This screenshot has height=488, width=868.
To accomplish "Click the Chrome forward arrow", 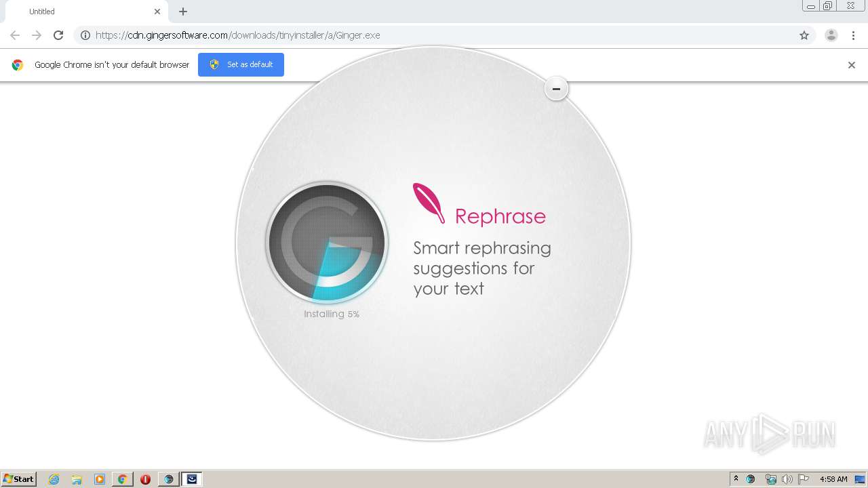I will point(37,35).
